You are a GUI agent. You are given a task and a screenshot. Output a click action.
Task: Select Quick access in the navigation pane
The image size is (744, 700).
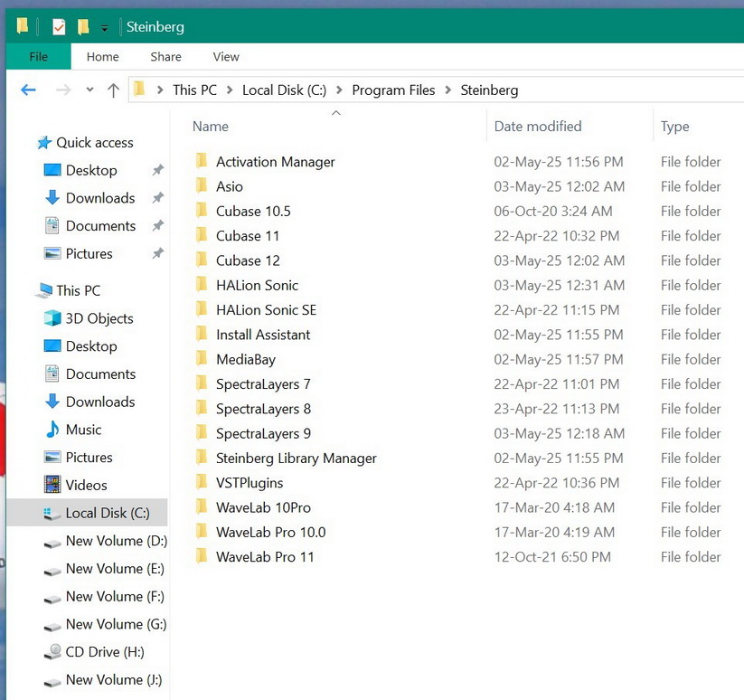click(x=94, y=142)
